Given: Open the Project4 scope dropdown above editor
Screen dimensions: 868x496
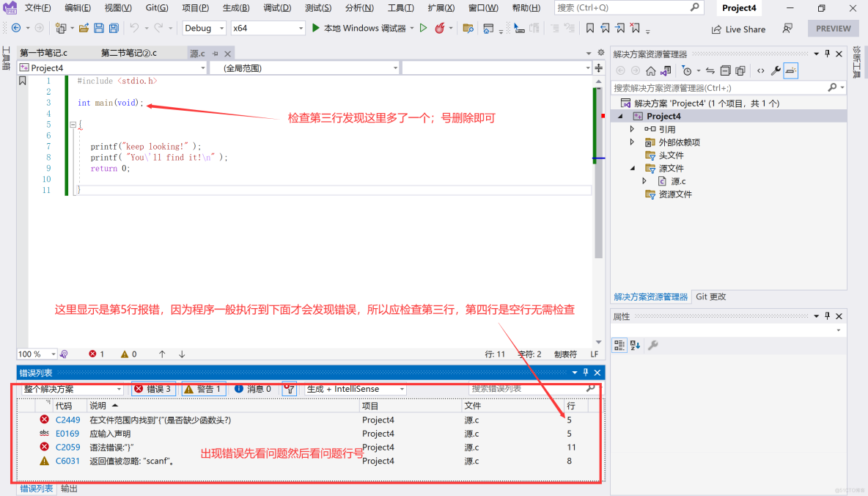Looking at the screenshot, I should (x=112, y=68).
